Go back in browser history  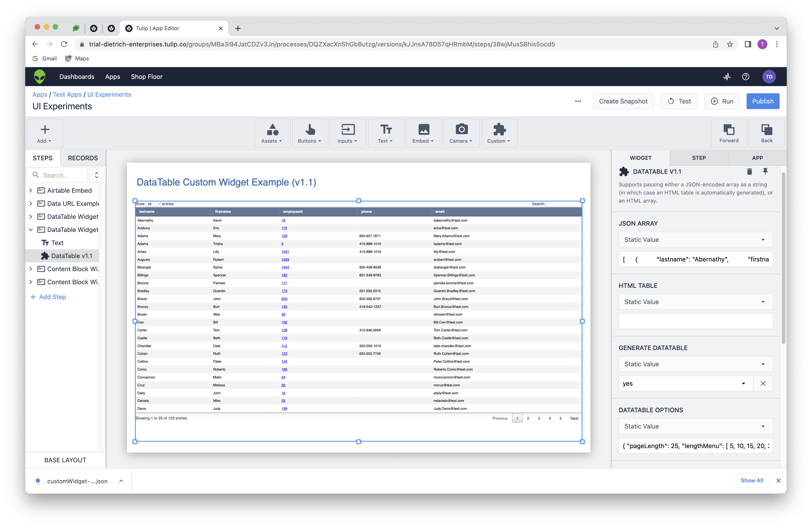pyautogui.click(x=35, y=44)
